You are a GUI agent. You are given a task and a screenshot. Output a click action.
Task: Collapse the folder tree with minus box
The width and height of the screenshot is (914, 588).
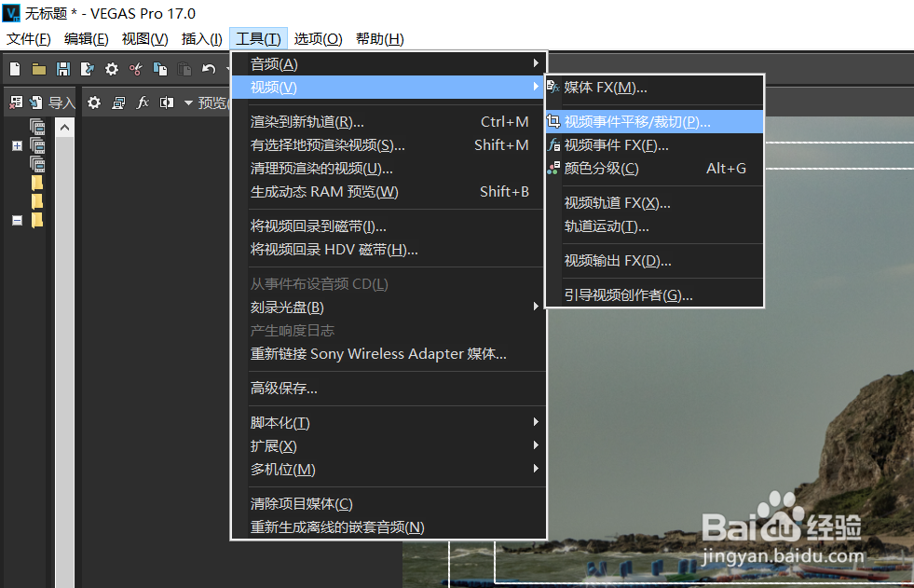tap(17, 220)
